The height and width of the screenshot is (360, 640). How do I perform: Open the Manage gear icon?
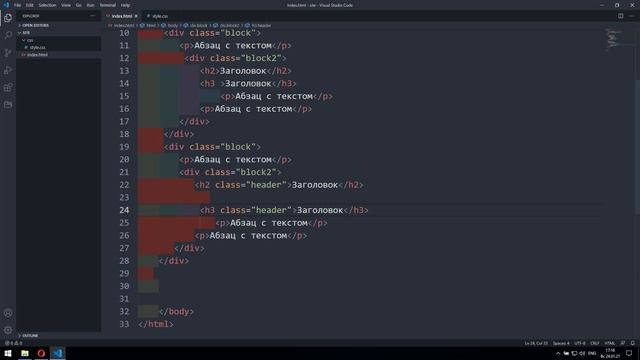8,330
